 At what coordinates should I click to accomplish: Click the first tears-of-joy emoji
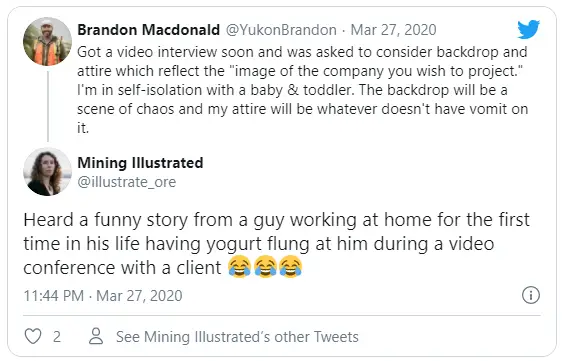(239, 267)
